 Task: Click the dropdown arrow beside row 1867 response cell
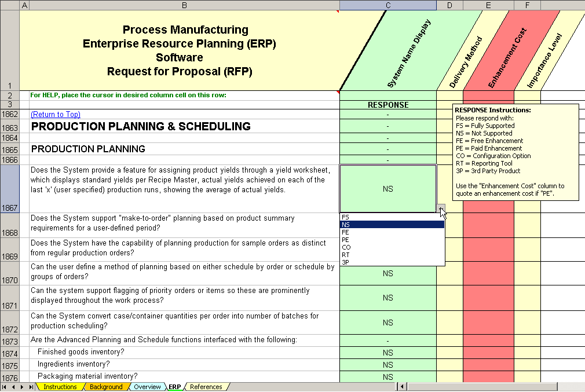pos(441,208)
